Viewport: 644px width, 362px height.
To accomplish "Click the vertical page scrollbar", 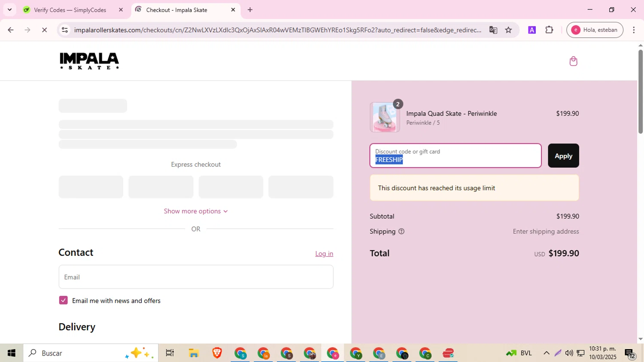I will click(640, 92).
